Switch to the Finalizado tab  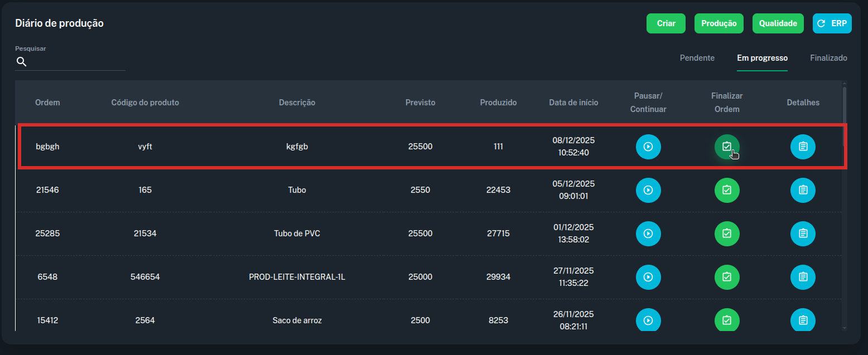tap(828, 58)
